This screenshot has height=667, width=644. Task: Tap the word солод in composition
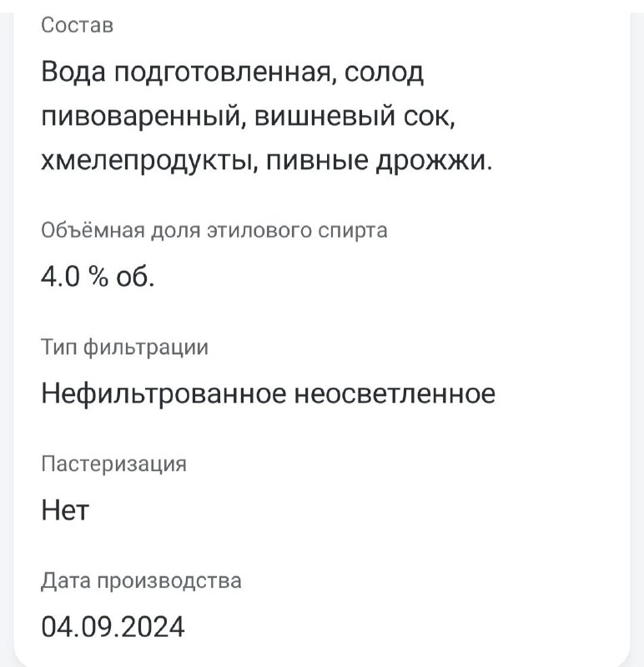(384, 73)
